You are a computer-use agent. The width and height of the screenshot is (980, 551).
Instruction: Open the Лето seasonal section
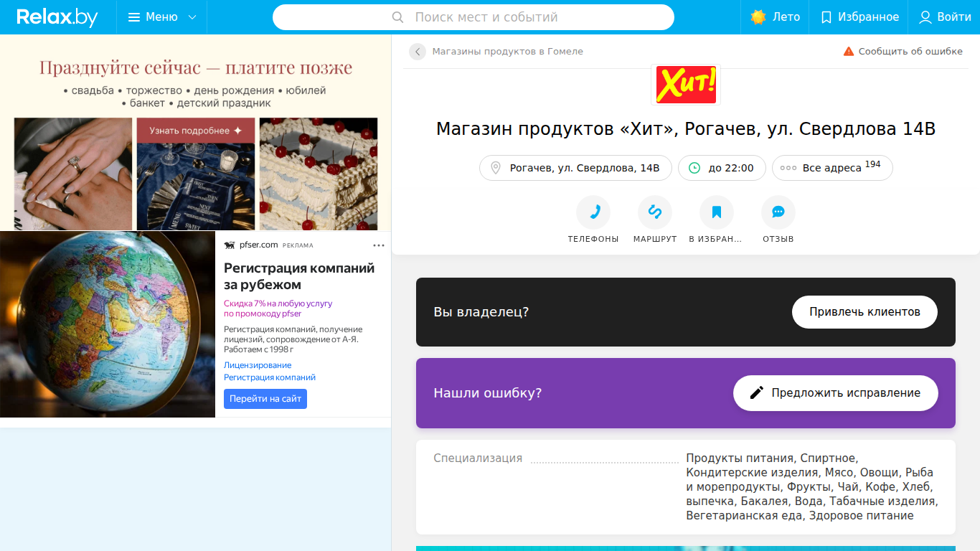tap(776, 17)
